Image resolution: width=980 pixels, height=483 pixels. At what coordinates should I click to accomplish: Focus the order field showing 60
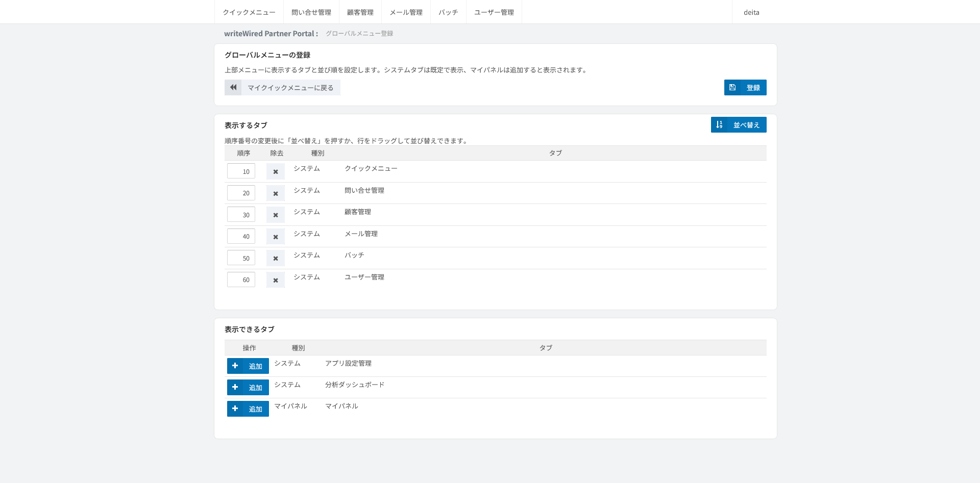(241, 279)
